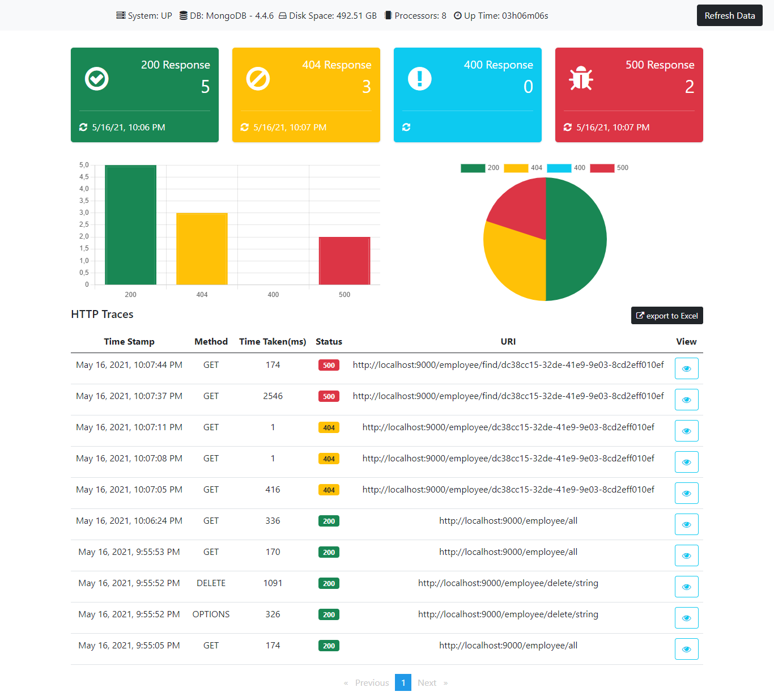View the trace with 2546 ms time taken
The width and height of the screenshot is (774, 700).
(x=686, y=399)
